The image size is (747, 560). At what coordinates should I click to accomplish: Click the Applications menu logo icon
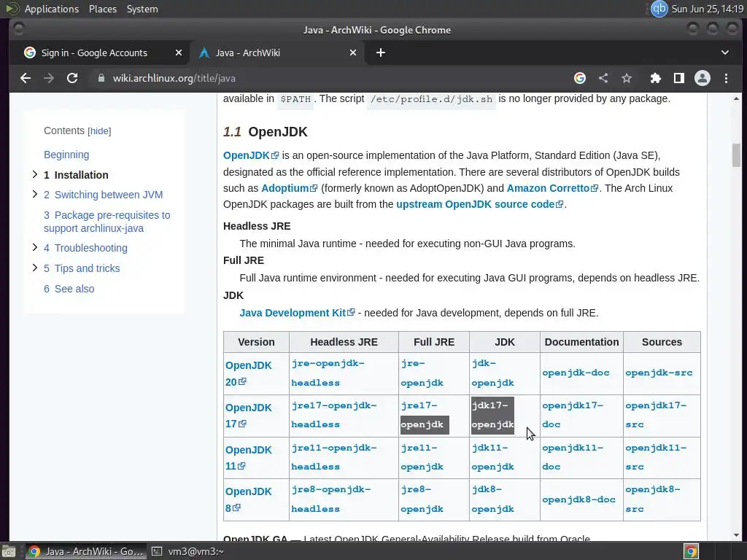(12, 9)
